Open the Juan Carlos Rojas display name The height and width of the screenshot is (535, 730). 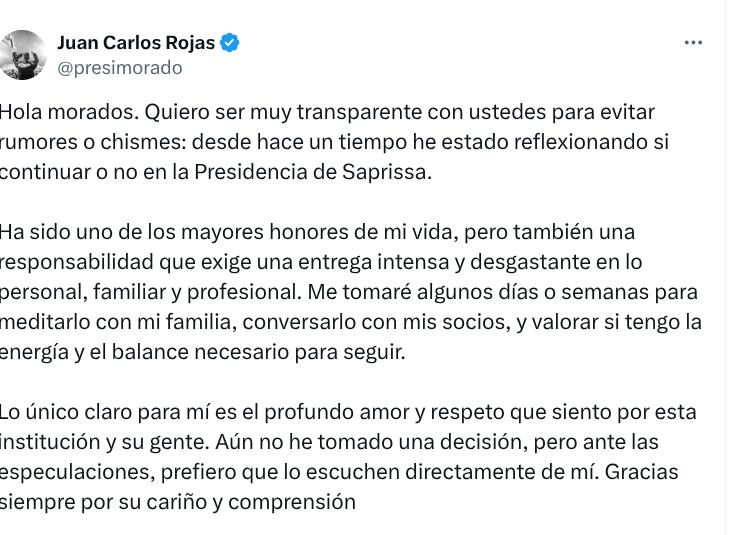[137, 43]
